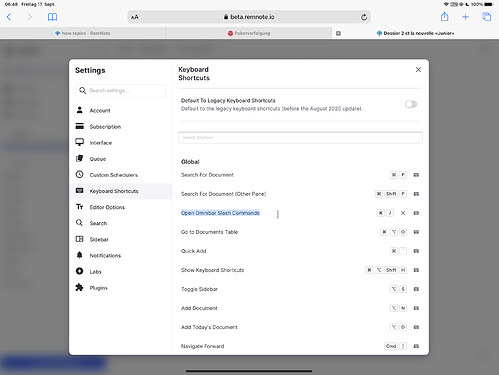This screenshot has height=375, width=499.
Task: Edit shortcut for Show Keyboard Shortcuts row
Action: point(416,270)
